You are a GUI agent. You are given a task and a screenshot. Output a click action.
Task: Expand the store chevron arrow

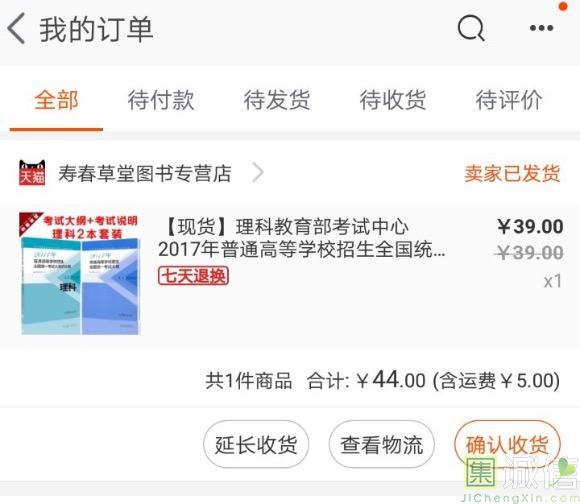coord(258,173)
